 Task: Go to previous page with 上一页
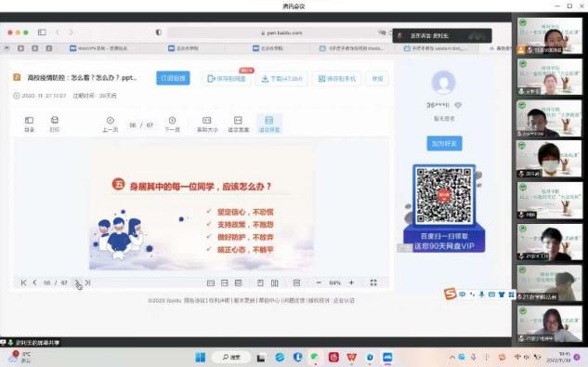point(111,124)
